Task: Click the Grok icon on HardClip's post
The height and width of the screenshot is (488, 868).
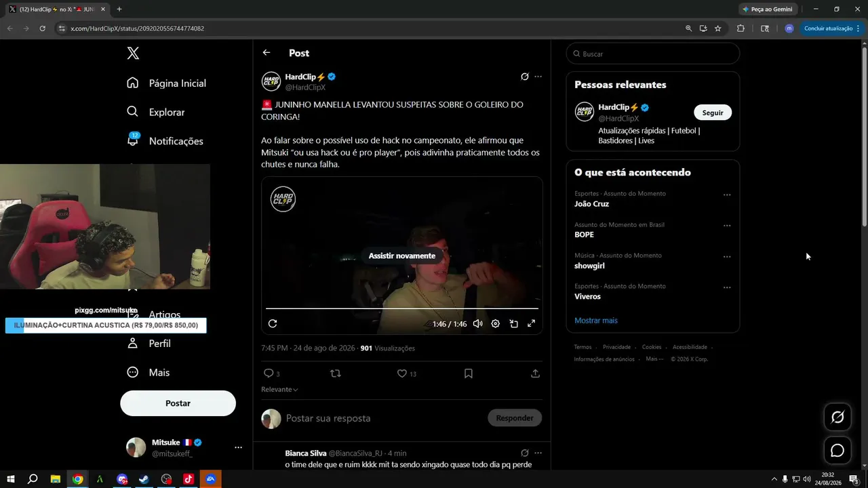Action: (524, 77)
